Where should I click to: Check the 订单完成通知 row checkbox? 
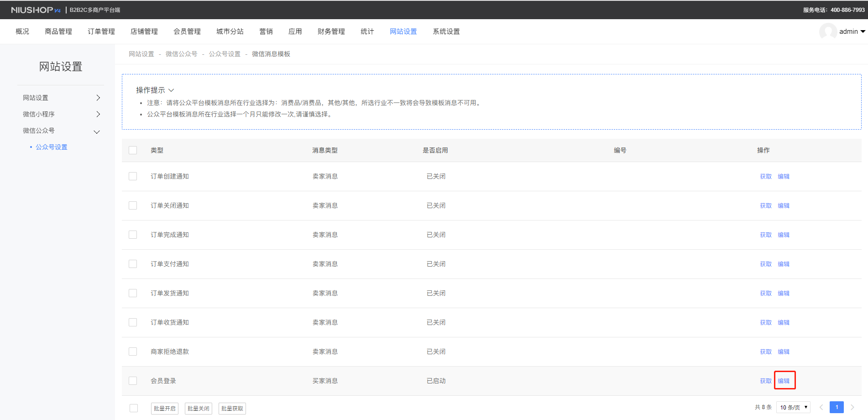(133, 235)
